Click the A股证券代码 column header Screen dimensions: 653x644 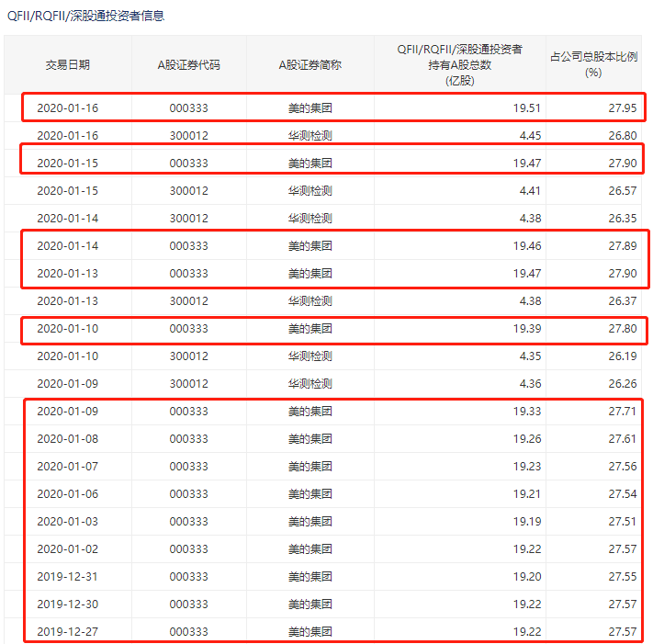188,65
